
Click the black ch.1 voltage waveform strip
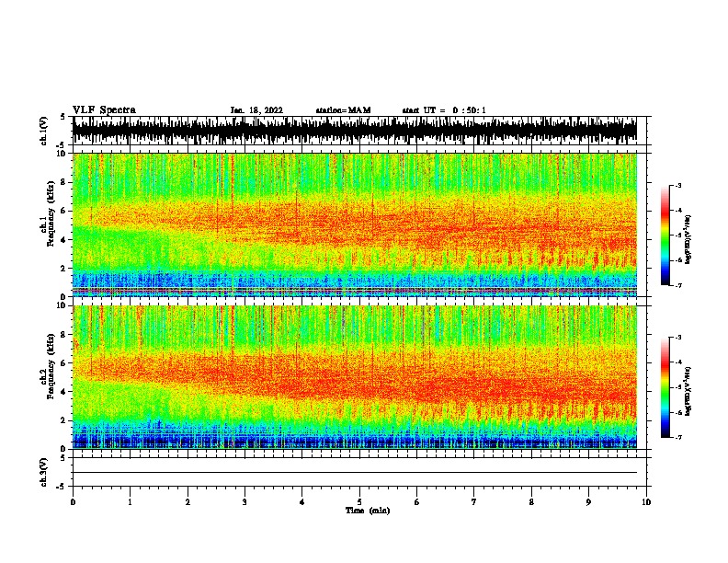point(355,131)
